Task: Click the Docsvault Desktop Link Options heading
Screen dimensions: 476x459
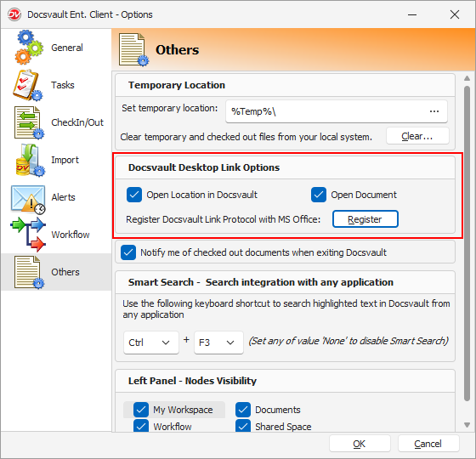Action: coord(204,167)
